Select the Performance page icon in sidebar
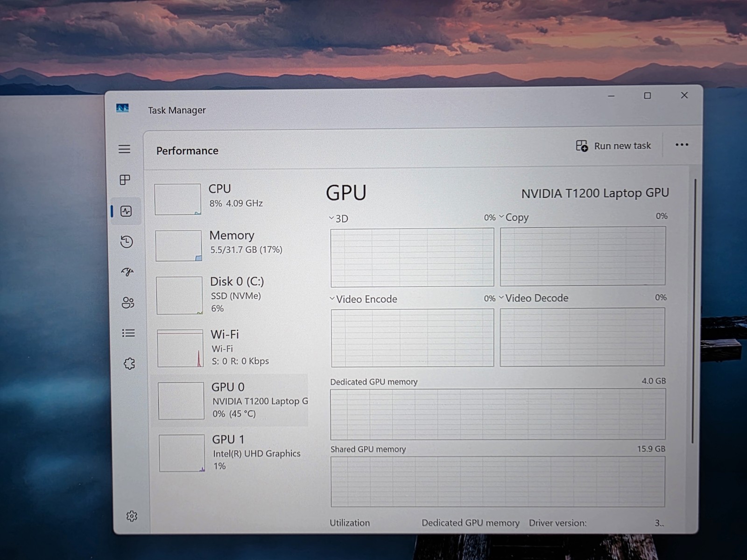Screen dimensions: 747x560 pos(126,211)
